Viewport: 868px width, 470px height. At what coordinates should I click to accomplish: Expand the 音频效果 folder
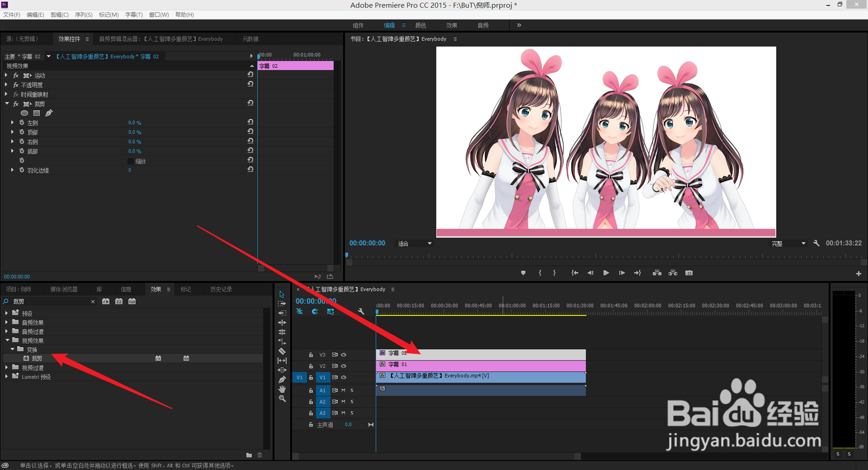7,322
